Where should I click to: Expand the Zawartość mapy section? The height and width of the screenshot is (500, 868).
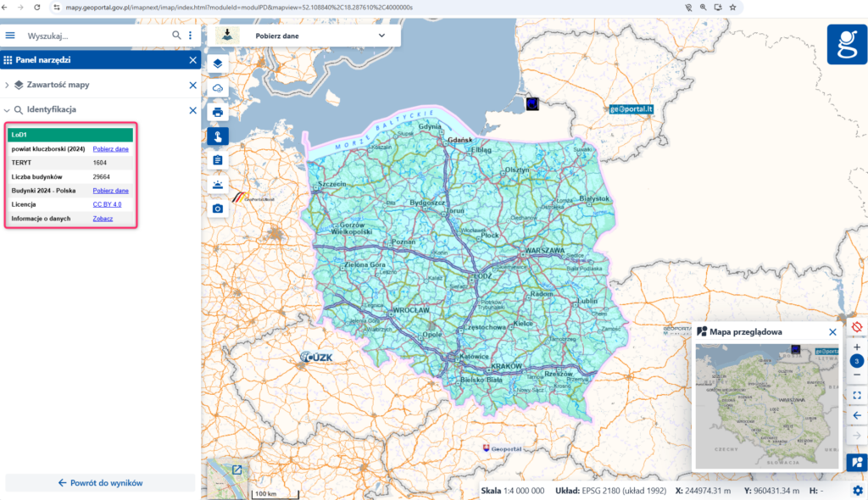7,86
